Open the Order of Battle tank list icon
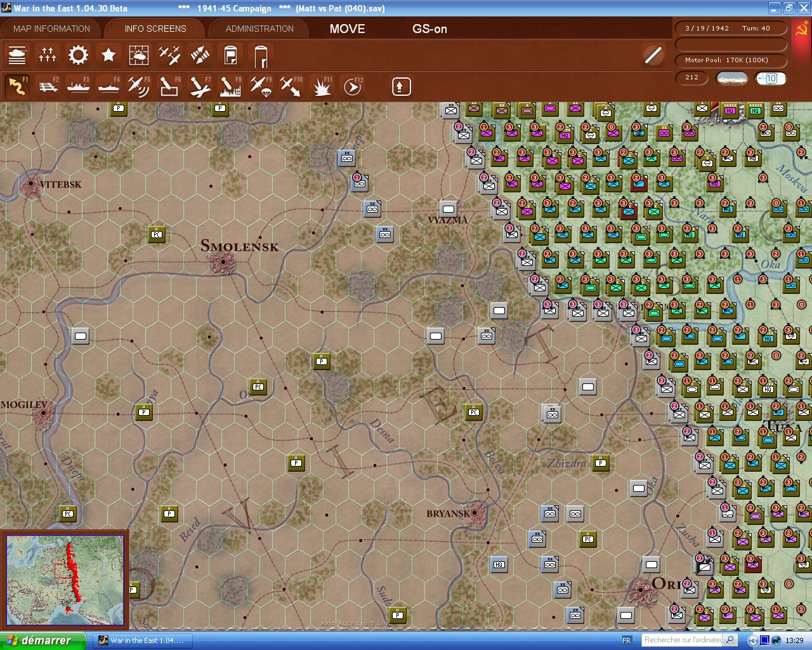 coord(17,55)
